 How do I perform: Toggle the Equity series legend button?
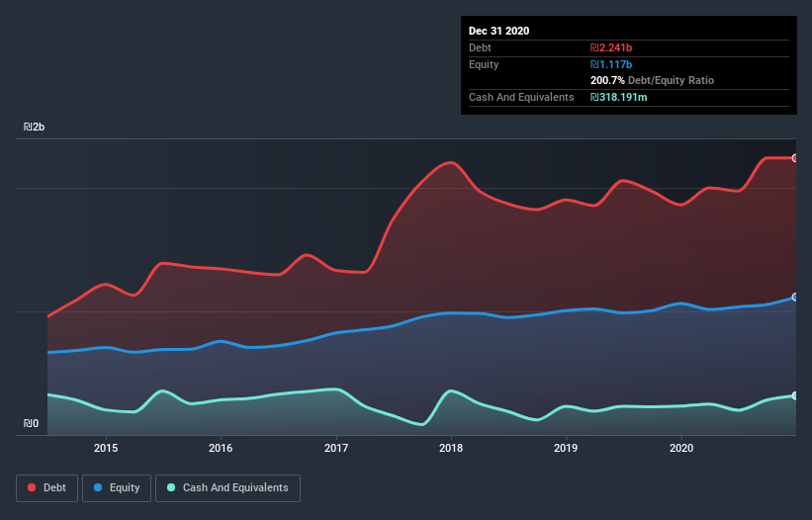[117, 488]
